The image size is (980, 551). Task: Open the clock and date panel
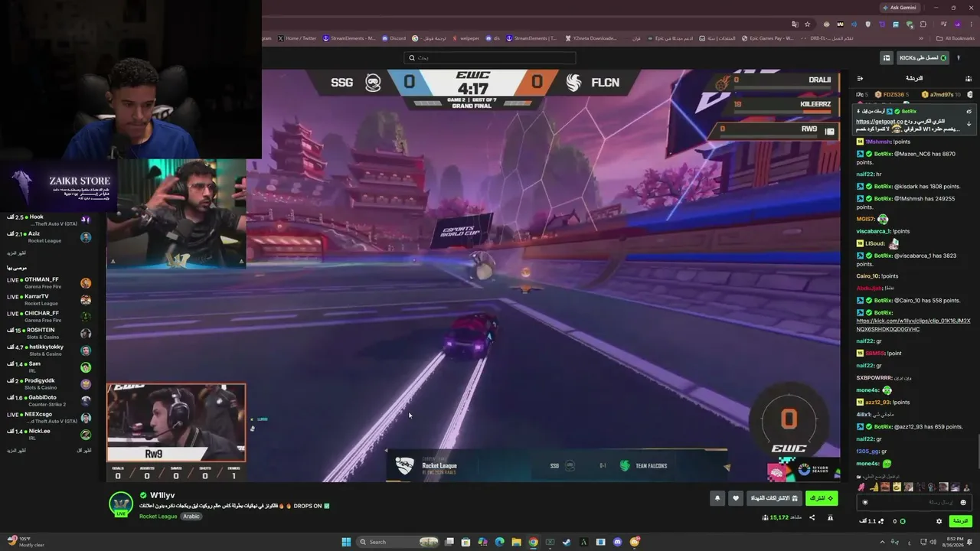954,542
